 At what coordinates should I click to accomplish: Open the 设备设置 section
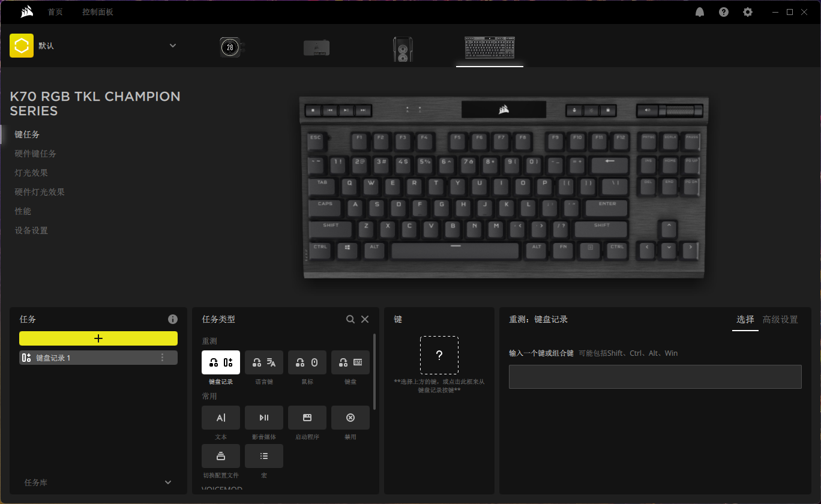tap(31, 230)
